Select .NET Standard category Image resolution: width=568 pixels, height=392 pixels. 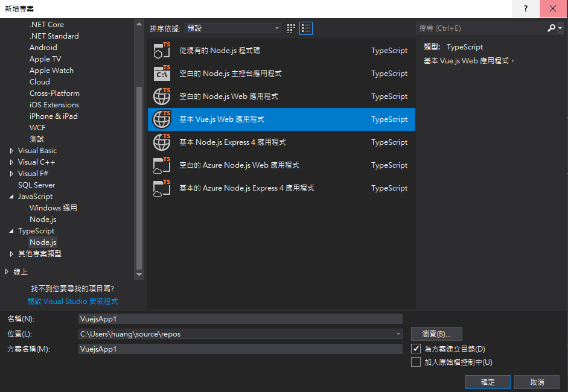[54, 36]
